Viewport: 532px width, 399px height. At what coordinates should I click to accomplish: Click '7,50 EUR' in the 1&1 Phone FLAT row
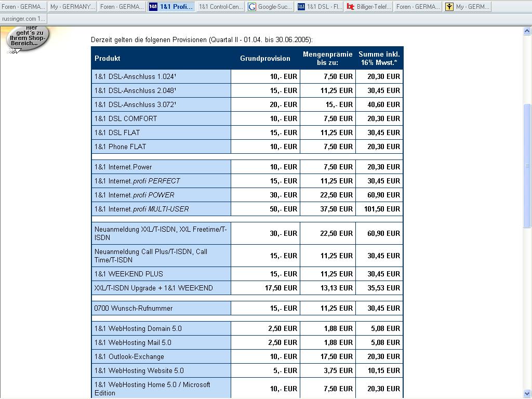(x=338, y=147)
